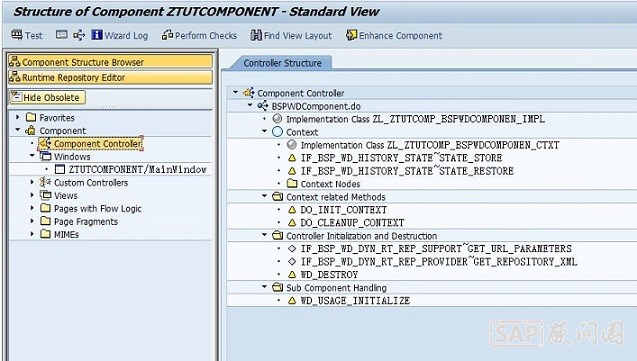637x361 pixels.
Task: Click Find View Layout button label
Action: point(298,36)
